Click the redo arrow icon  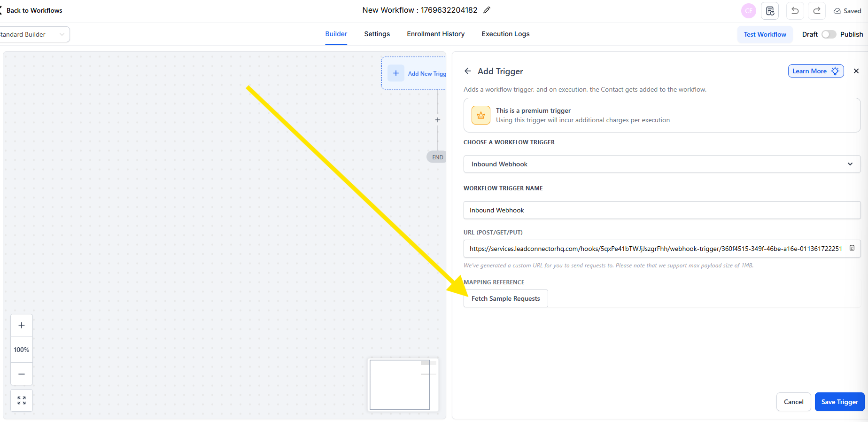tap(817, 11)
